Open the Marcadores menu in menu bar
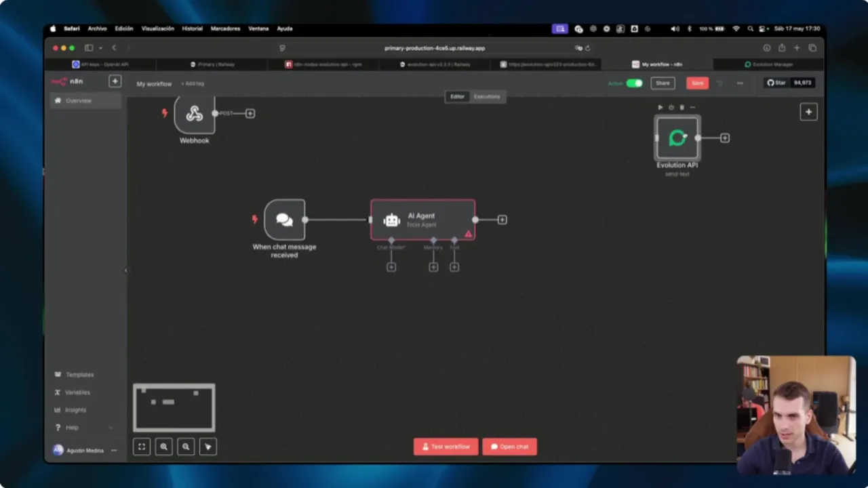The height and width of the screenshot is (488, 868). pyautogui.click(x=225, y=28)
